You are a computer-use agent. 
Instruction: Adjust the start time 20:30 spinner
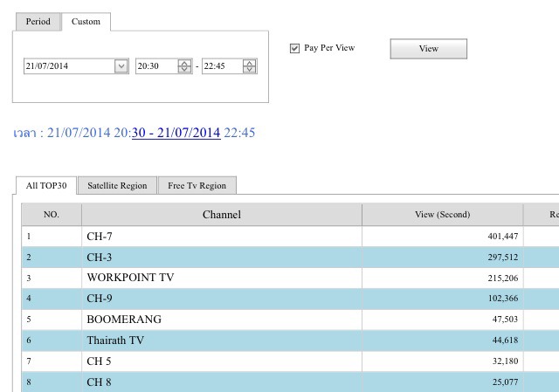click(184, 66)
